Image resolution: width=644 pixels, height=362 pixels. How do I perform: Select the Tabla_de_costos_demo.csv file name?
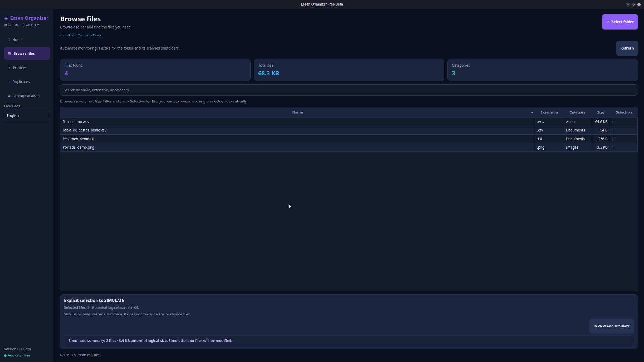tap(85, 130)
